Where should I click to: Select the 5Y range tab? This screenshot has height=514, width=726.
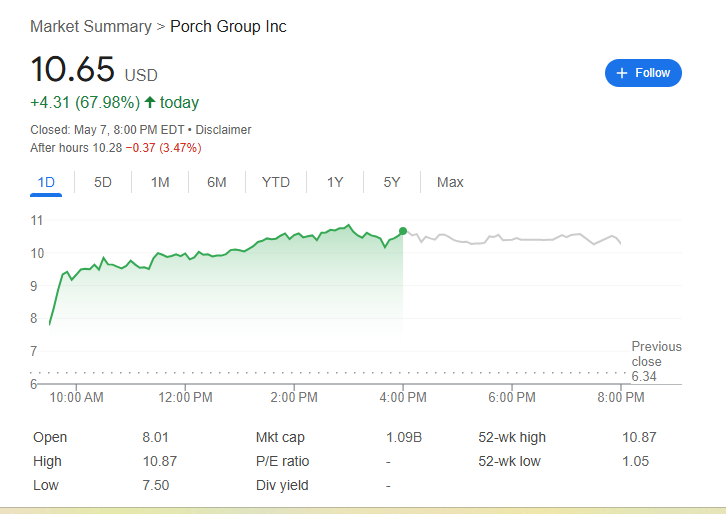pos(392,182)
